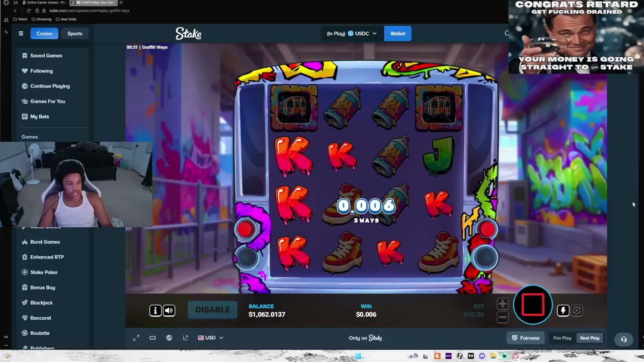Switch to Graffiti Ways Slot browser tab
Screen dimensions: 644x362
[x=94, y=3]
